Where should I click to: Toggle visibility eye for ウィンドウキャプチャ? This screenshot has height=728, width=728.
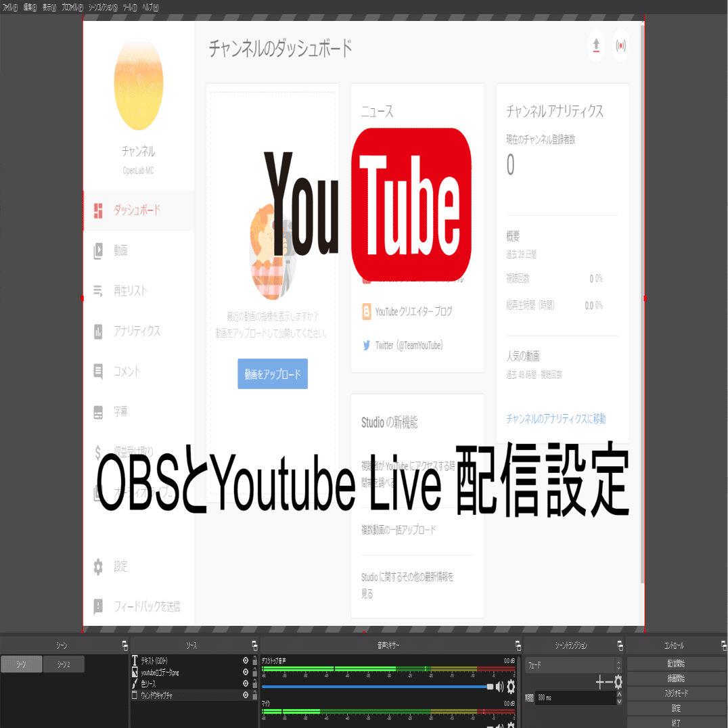[246, 696]
